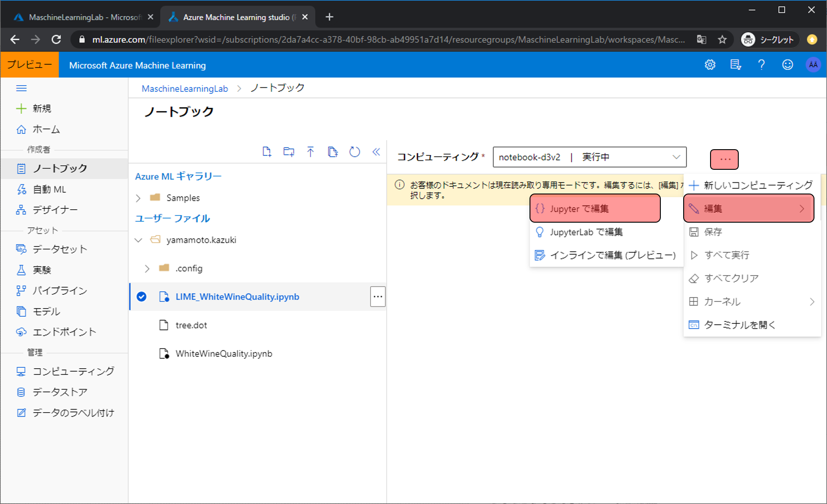The width and height of the screenshot is (827, 504).
Task: Toggle the hamburger navigation menu
Action: pyautogui.click(x=21, y=88)
